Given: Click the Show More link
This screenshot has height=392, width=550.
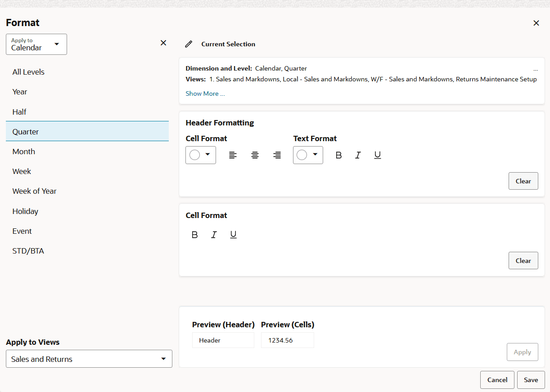Looking at the screenshot, I should click(205, 94).
